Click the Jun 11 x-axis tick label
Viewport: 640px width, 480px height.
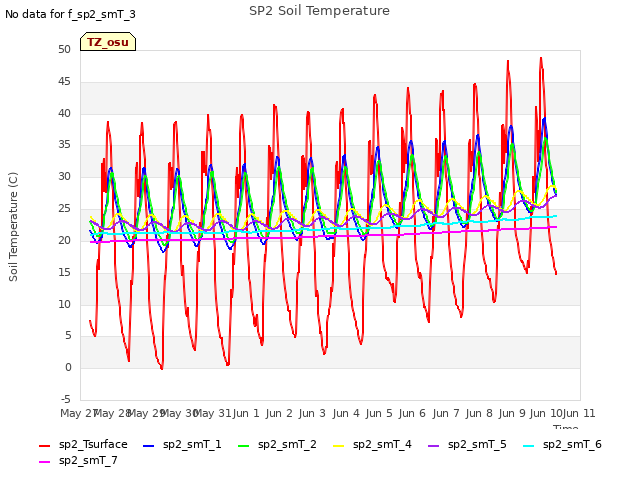point(579,413)
